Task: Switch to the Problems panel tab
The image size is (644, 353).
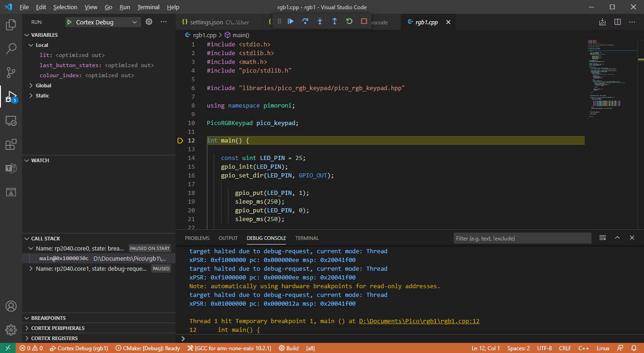Action: [x=197, y=238]
